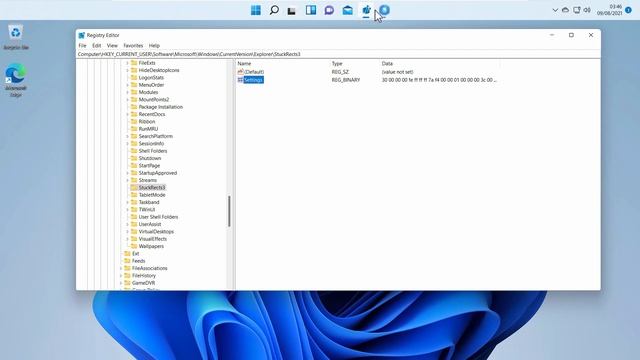Open Task View from the taskbar

(291, 11)
